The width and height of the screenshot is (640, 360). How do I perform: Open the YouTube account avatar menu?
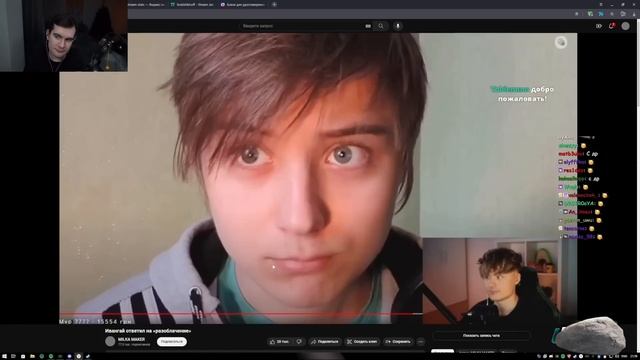pyautogui.click(x=625, y=26)
